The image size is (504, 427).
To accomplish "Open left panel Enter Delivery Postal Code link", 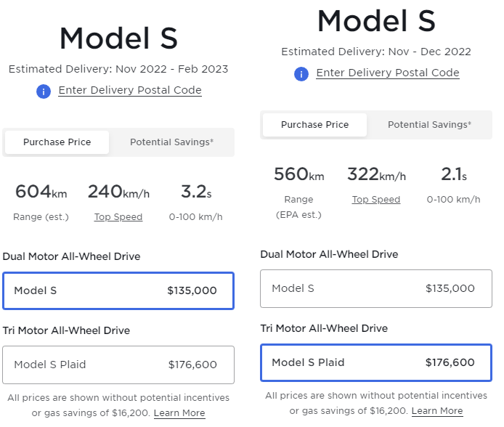I will click(130, 90).
